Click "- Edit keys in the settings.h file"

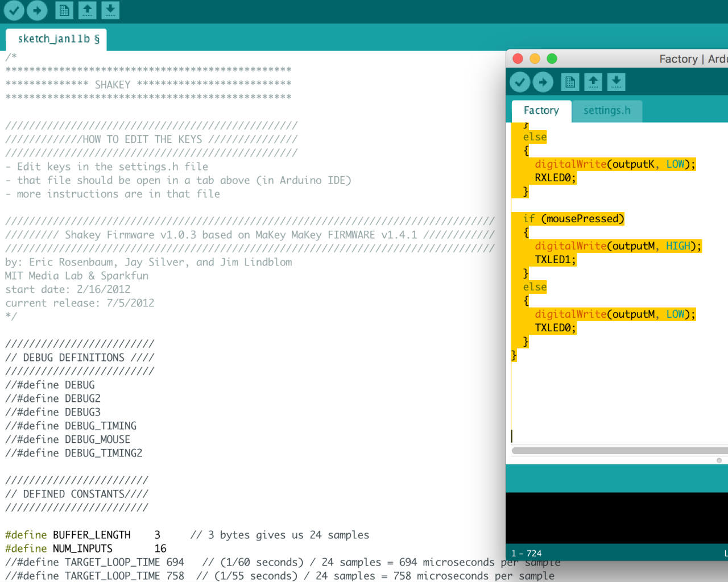click(107, 167)
